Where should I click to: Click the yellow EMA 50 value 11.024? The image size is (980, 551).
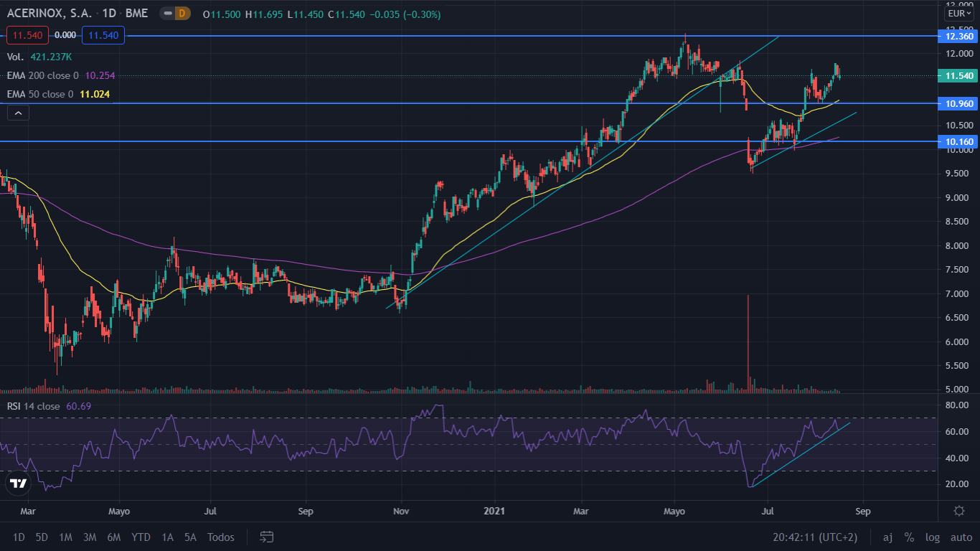pos(95,94)
